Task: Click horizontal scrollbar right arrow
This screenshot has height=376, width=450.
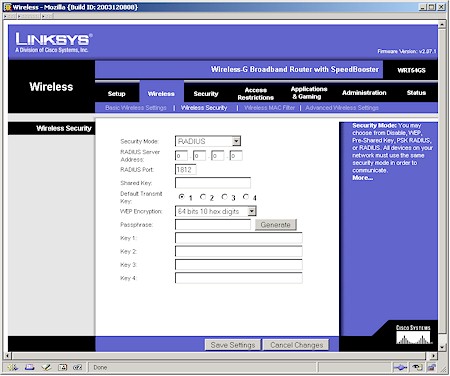Action: (433, 356)
